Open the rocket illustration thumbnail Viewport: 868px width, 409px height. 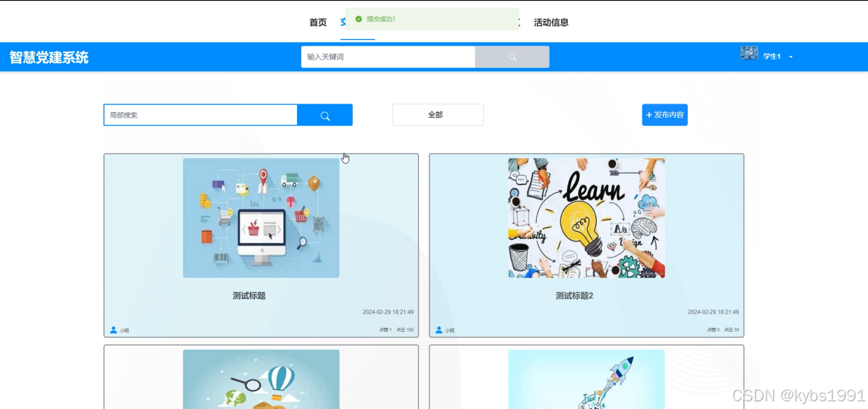click(586, 379)
